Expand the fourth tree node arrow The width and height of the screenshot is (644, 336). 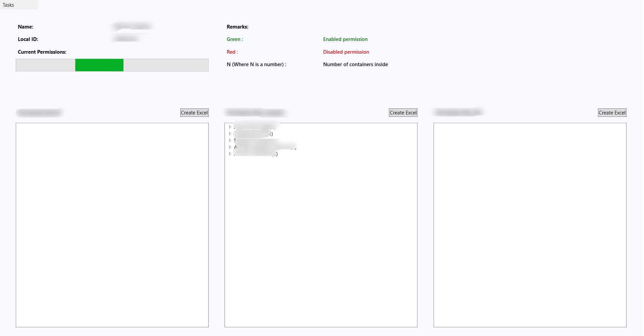pyautogui.click(x=230, y=147)
